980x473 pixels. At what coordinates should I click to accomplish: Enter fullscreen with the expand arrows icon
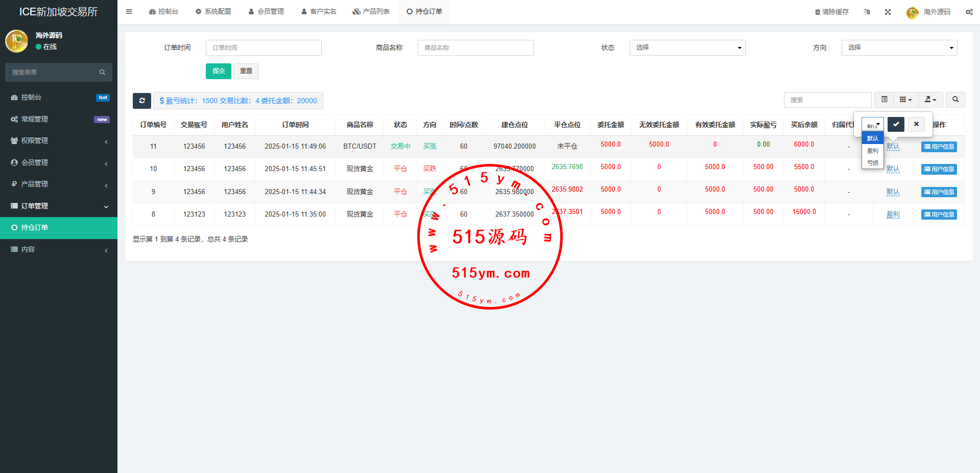point(888,12)
